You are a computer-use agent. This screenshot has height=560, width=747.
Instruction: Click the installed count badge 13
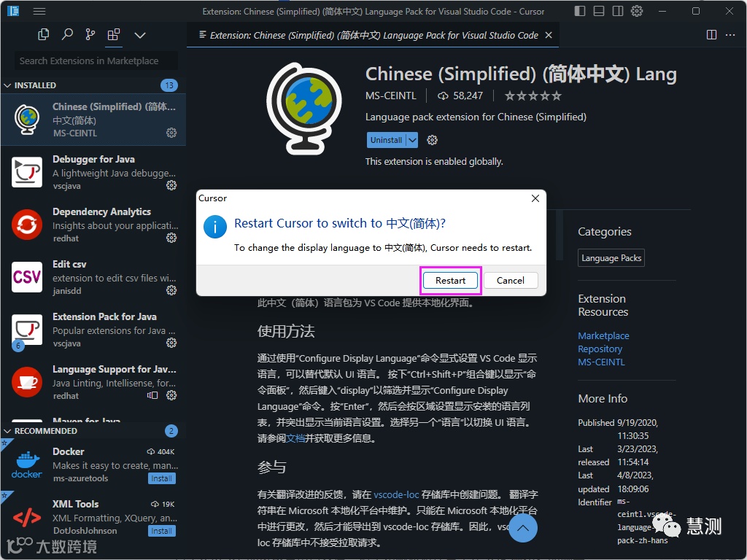coord(169,85)
